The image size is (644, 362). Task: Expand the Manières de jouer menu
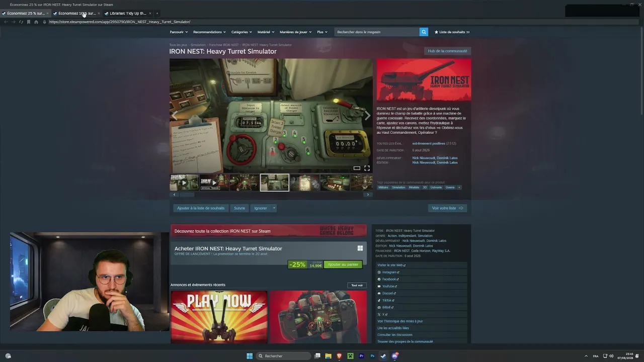[295, 32]
